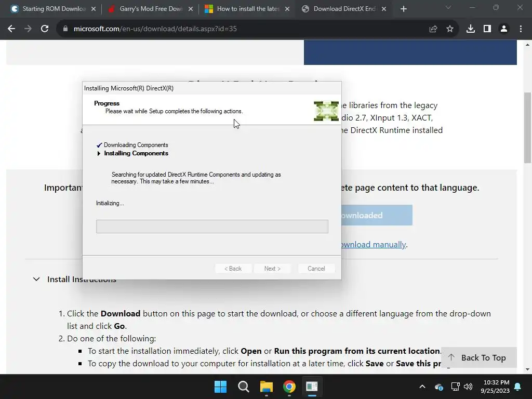
Task: Open the Windows Start menu
Action: click(x=220, y=387)
